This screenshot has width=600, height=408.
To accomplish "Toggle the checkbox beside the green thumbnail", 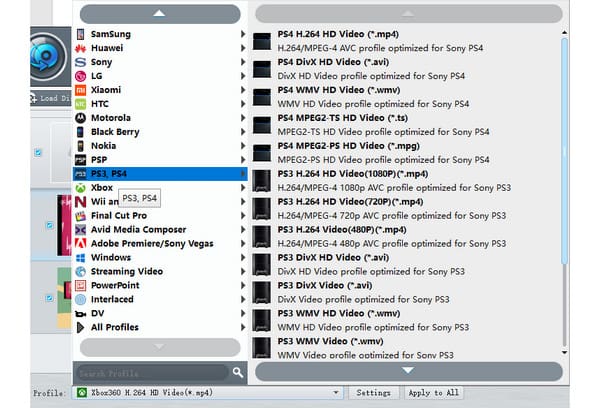I will click(49, 298).
